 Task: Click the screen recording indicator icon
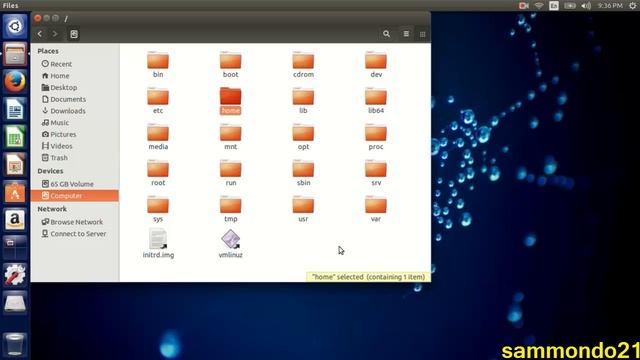[x=524, y=6]
